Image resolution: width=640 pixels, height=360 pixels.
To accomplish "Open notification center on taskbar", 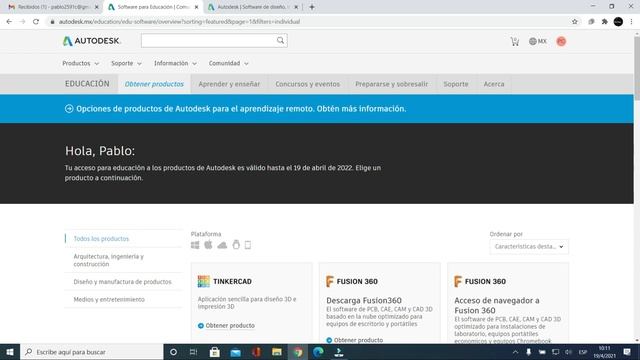I will pos(627,352).
